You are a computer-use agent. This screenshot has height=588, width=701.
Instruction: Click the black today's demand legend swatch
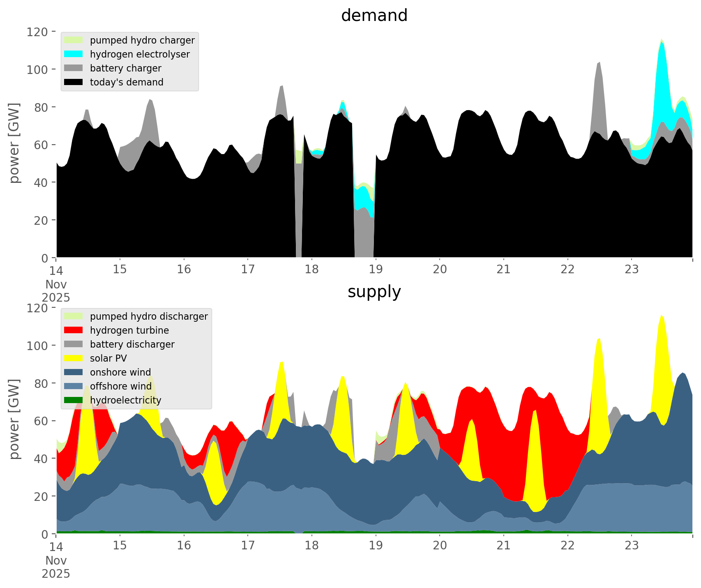coord(74,82)
